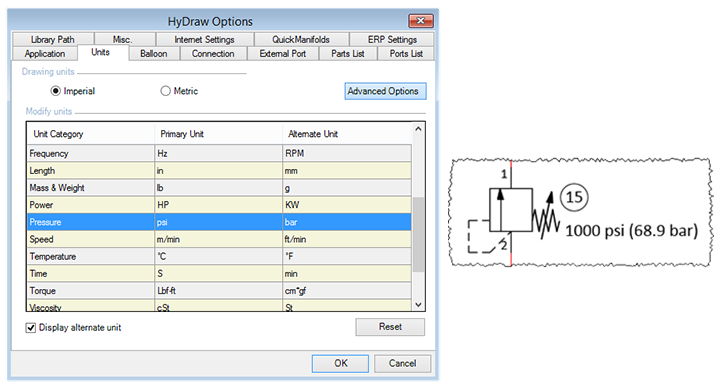Click the balloon number 15 circle

coord(574,197)
